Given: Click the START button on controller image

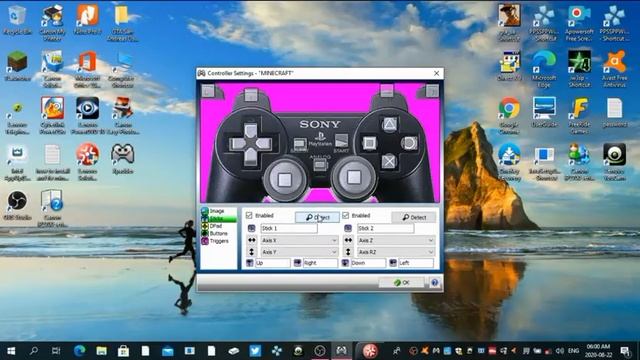Looking at the screenshot, I should 342,141.
